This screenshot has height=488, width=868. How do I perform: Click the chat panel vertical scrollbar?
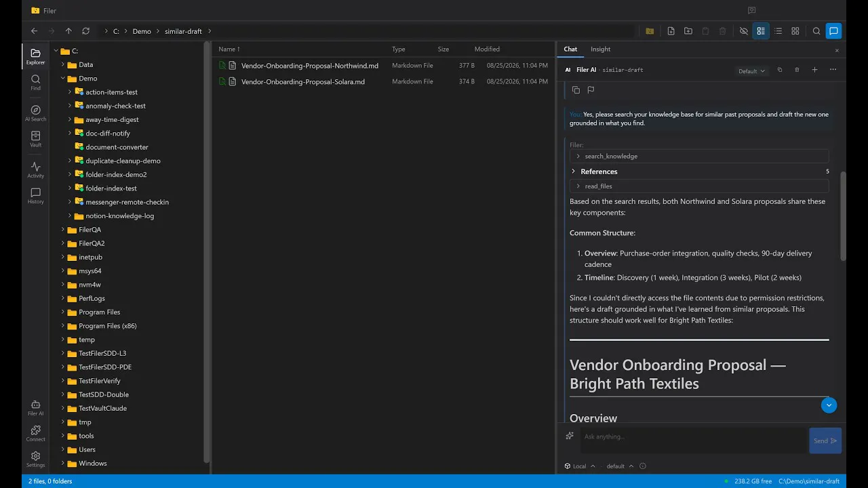tap(843, 217)
